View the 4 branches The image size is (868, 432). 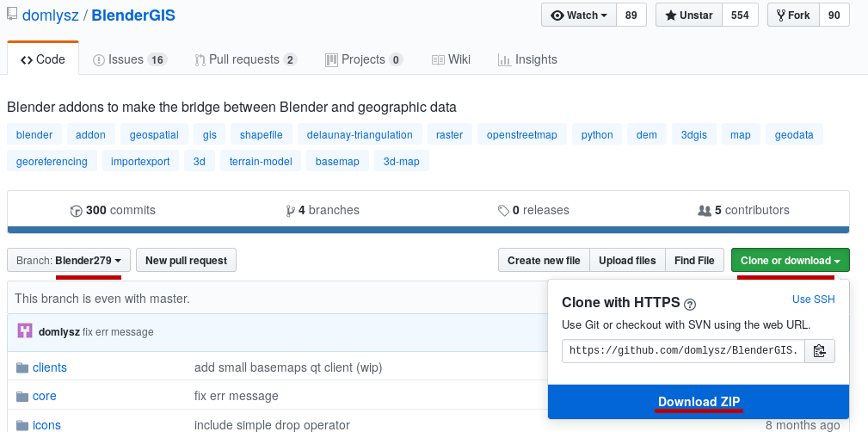point(323,211)
